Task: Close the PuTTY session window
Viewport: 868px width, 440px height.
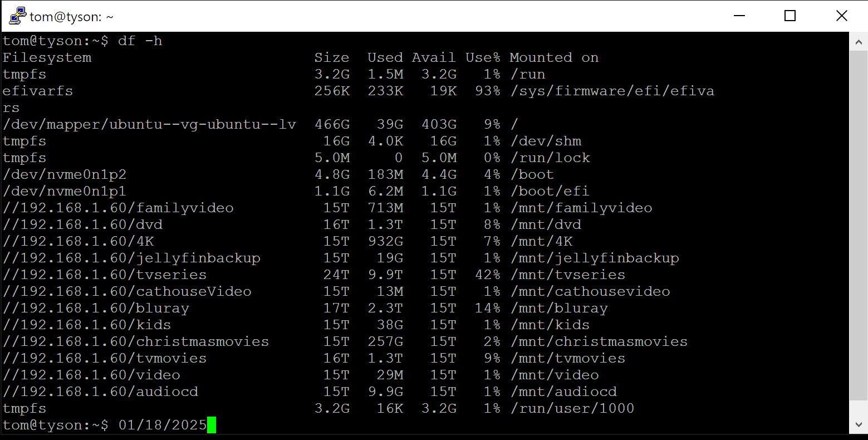Action: coord(841,16)
